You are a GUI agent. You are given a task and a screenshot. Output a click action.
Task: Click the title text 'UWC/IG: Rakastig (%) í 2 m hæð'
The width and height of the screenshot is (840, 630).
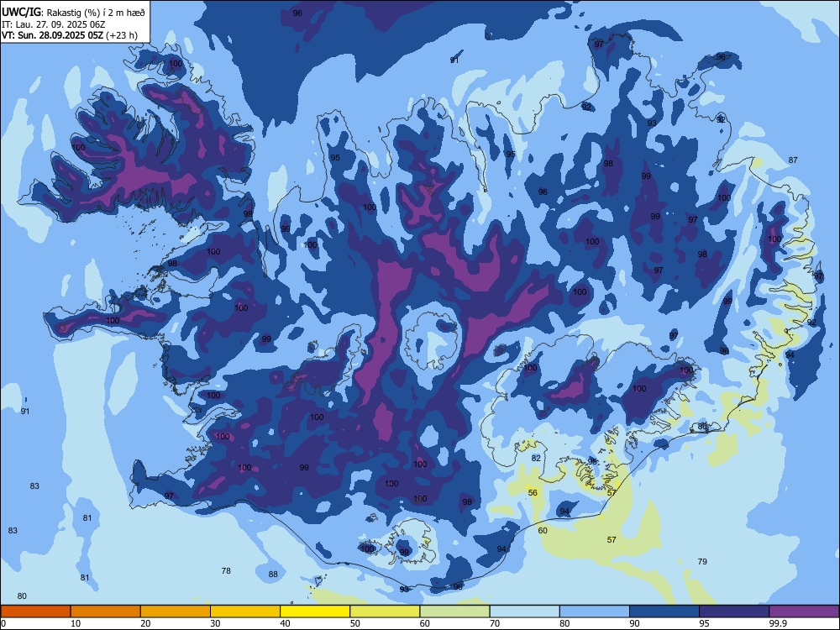(x=73, y=13)
